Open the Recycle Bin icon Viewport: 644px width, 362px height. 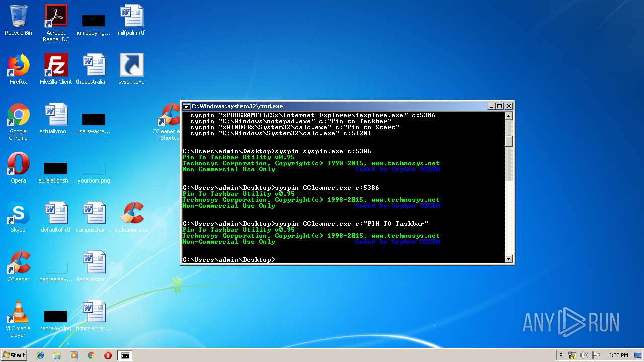[x=18, y=20]
